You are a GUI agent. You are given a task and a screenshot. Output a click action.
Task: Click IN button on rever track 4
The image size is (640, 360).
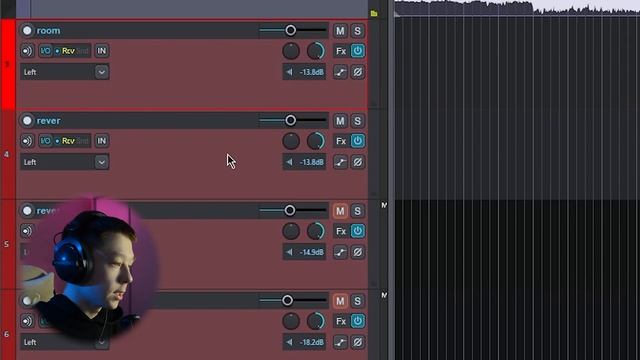click(x=102, y=141)
